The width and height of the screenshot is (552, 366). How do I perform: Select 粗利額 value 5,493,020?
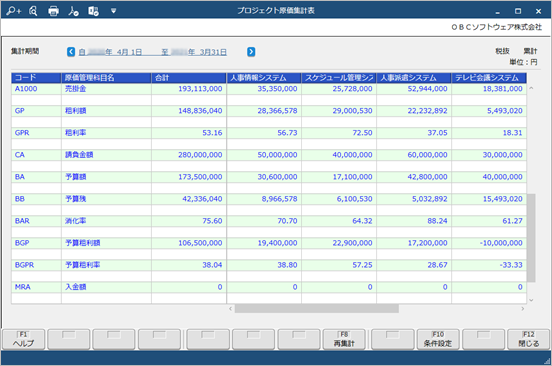(489, 111)
